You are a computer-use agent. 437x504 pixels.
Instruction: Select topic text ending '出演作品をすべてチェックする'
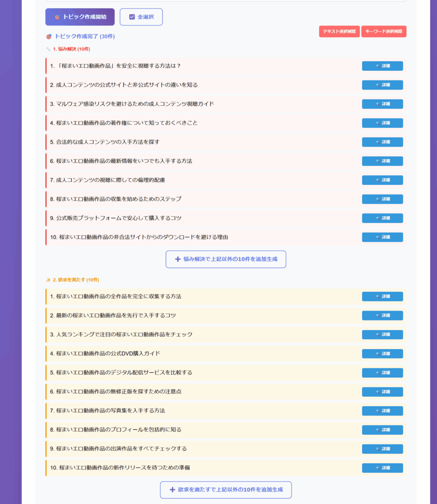118,449
